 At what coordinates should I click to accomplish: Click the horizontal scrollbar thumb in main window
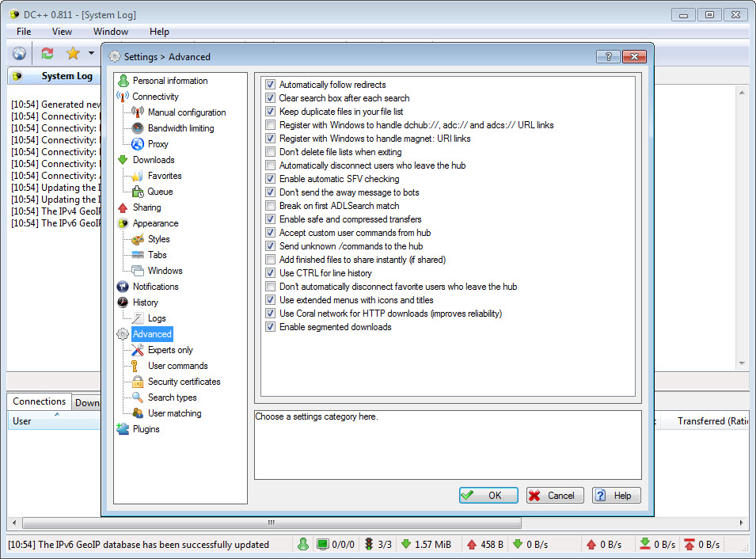[272, 523]
